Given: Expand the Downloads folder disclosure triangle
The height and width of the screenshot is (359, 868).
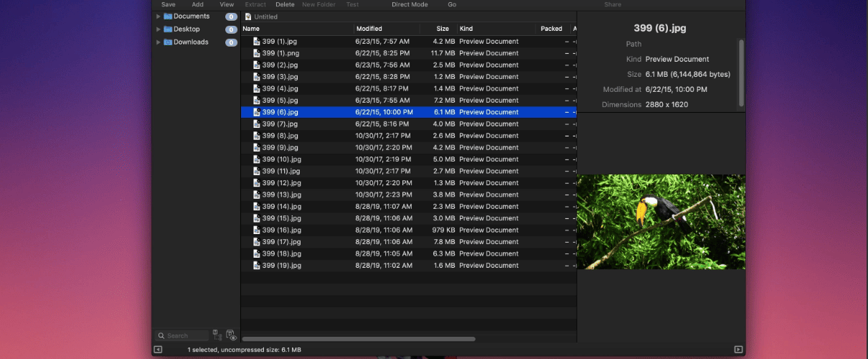Looking at the screenshot, I should [x=159, y=42].
